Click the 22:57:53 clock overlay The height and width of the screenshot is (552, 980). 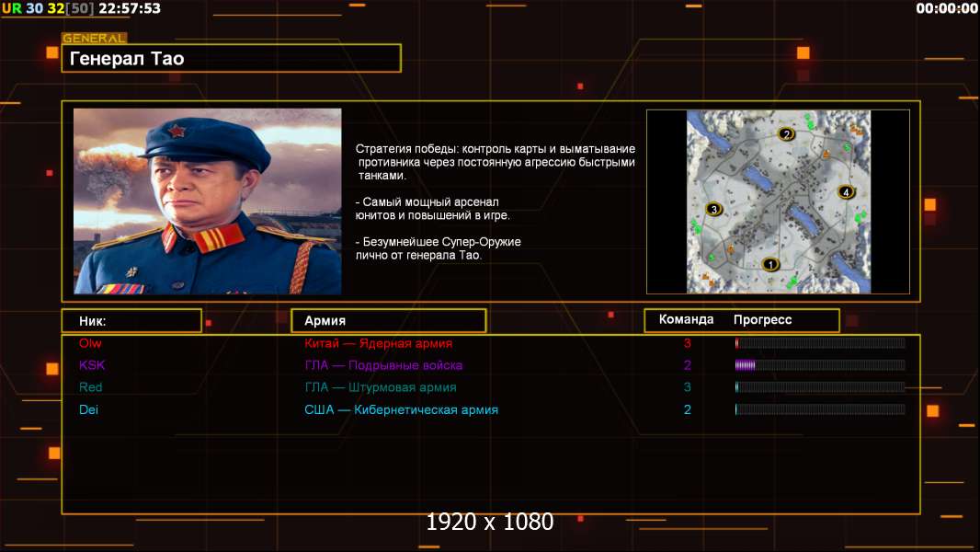(x=130, y=8)
